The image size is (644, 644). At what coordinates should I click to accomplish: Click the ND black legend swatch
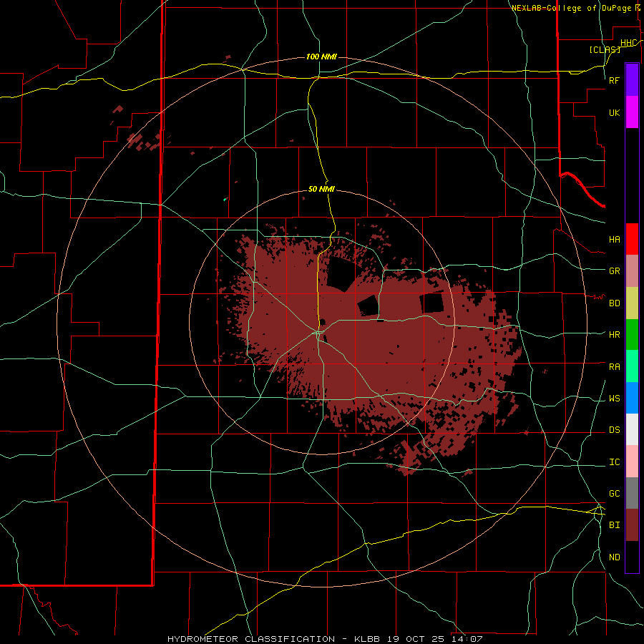[632, 557]
